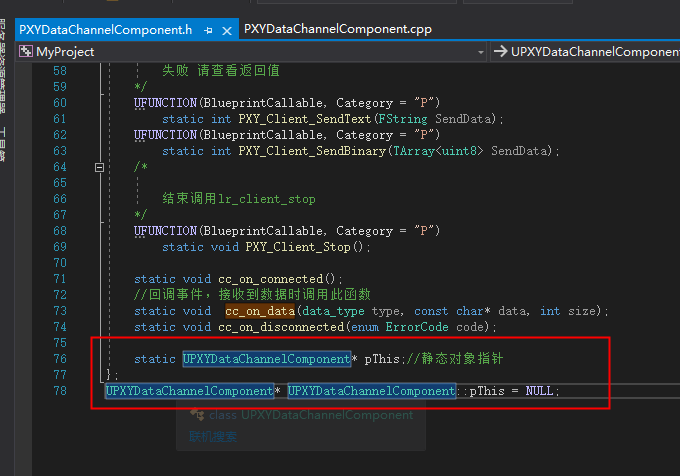
Task: Click FString parameter type on line 61
Action: click(402, 119)
